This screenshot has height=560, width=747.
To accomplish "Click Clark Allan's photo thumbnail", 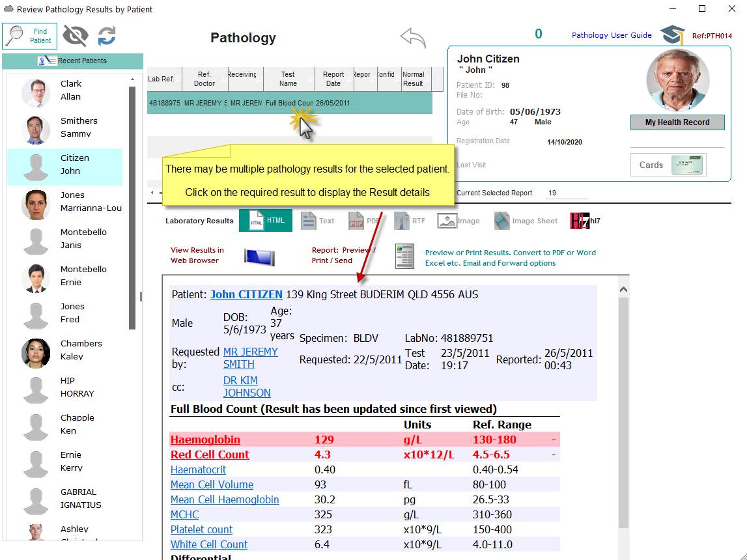I will 36,92.
